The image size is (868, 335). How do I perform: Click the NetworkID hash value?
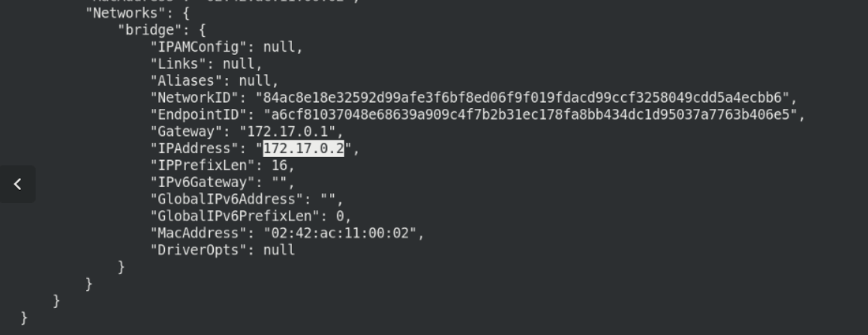[522, 98]
